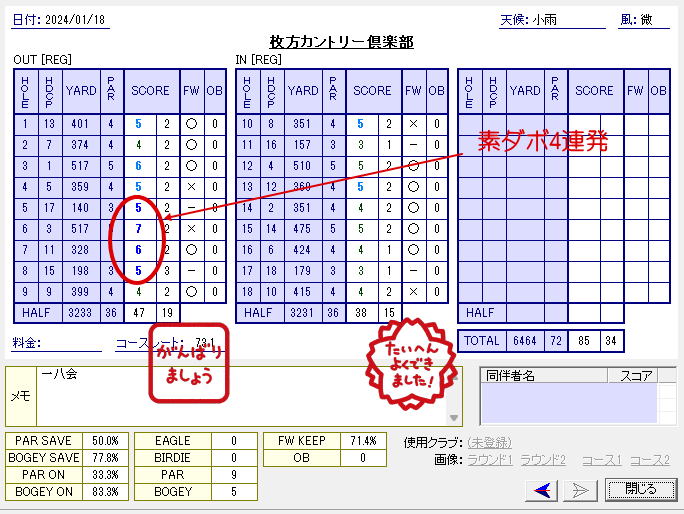This screenshot has height=514, width=684.
Task: Click the weather field 小雨
Action: tap(544, 20)
